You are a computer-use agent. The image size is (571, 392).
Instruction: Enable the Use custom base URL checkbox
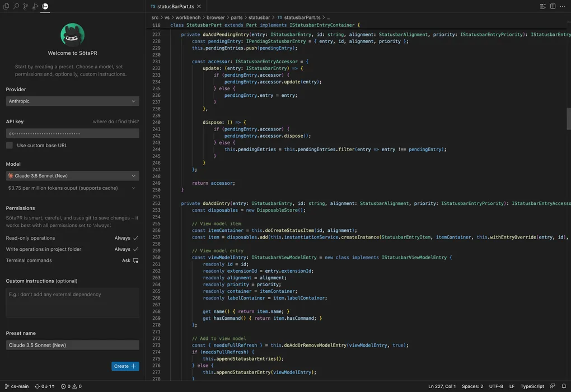point(9,144)
